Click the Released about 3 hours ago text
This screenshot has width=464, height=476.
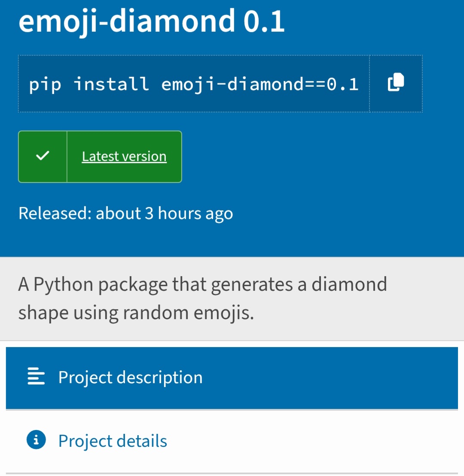click(126, 213)
